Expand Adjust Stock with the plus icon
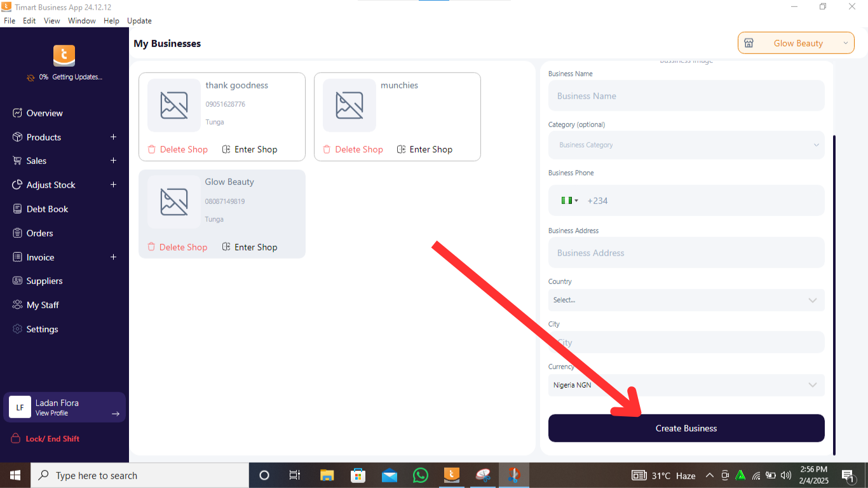The width and height of the screenshot is (868, 488). pos(114,185)
